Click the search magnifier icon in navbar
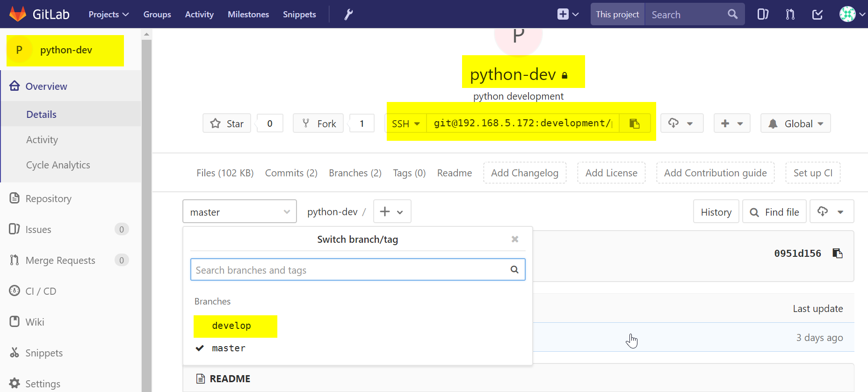Viewport: 868px width, 392px height. pos(732,14)
